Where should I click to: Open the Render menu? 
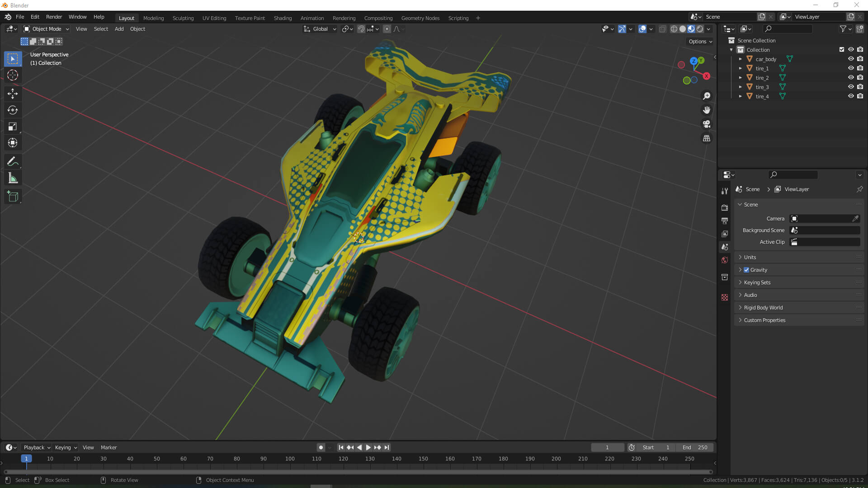pos(54,17)
